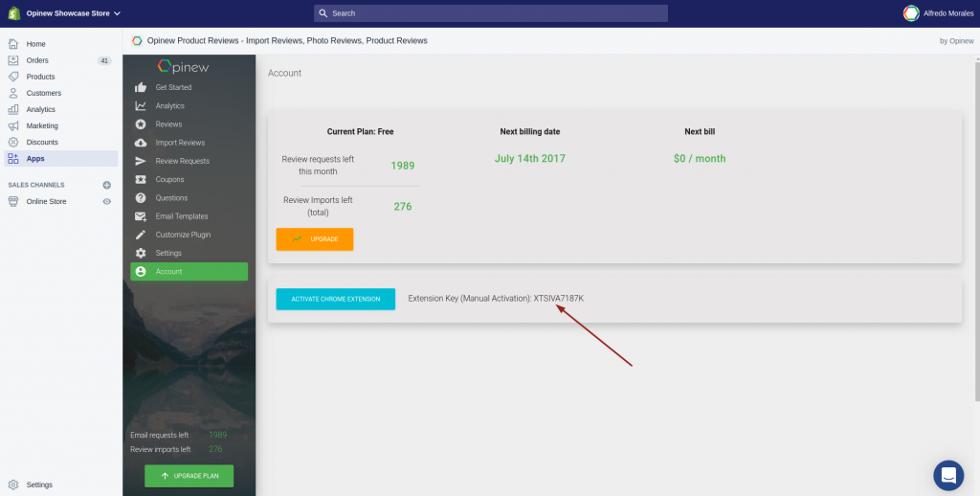Add a sales channel with plus icon
The height and width of the screenshot is (496, 980).
pyautogui.click(x=107, y=185)
